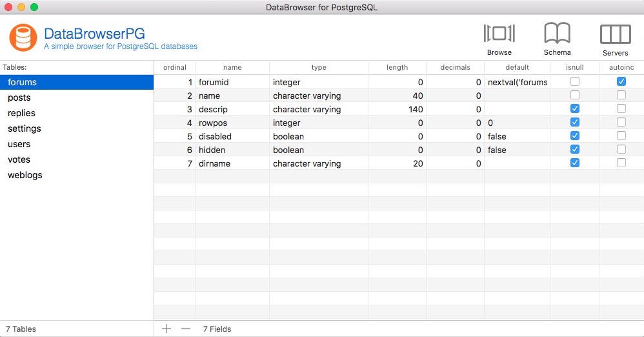Sort by ordinal column header
Viewport: 644px width, 337px height.
click(175, 67)
